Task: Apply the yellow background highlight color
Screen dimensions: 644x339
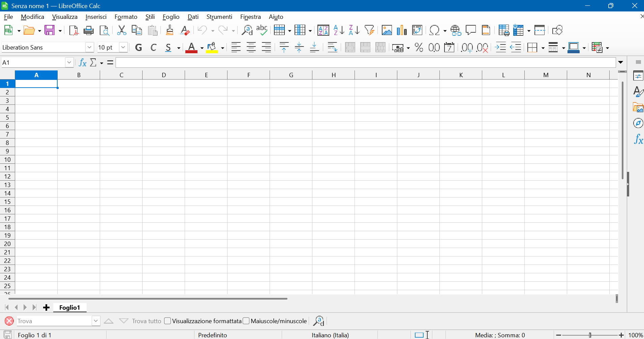Action: (212, 48)
